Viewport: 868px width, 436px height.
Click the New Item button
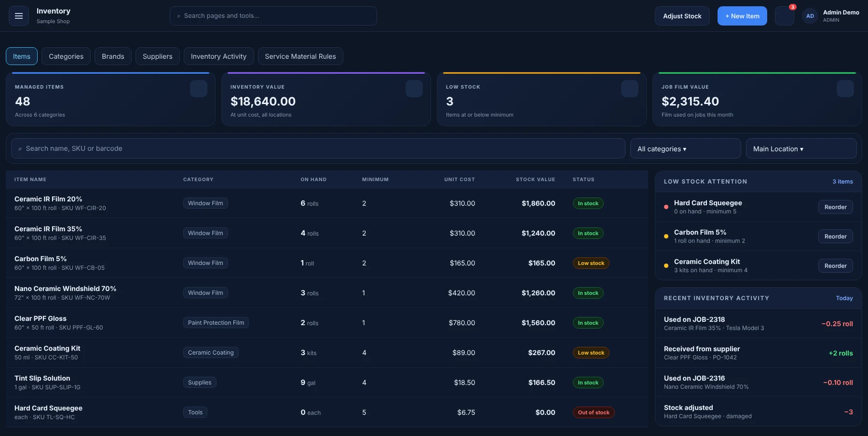[x=742, y=16]
